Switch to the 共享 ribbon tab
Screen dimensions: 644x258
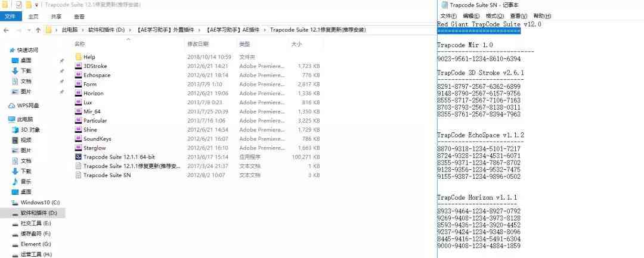coord(56,17)
